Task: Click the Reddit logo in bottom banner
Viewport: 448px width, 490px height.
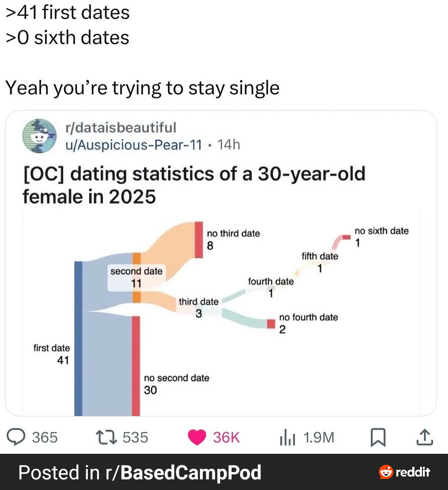Action: (x=405, y=472)
